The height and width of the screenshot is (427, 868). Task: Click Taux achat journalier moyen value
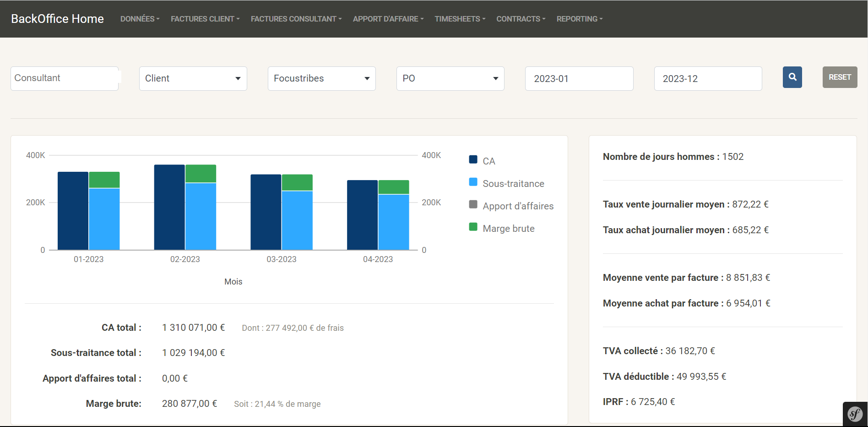[x=750, y=230]
